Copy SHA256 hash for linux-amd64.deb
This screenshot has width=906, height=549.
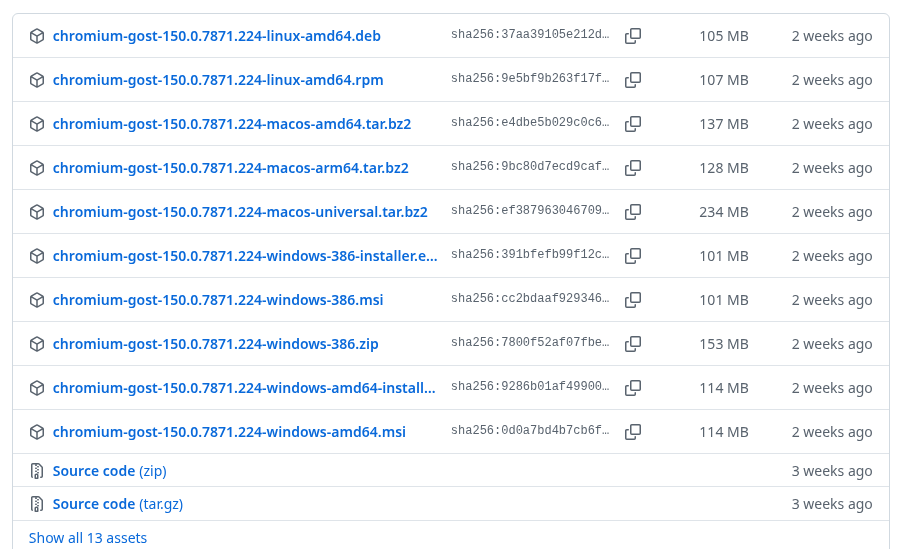(633, 36)
